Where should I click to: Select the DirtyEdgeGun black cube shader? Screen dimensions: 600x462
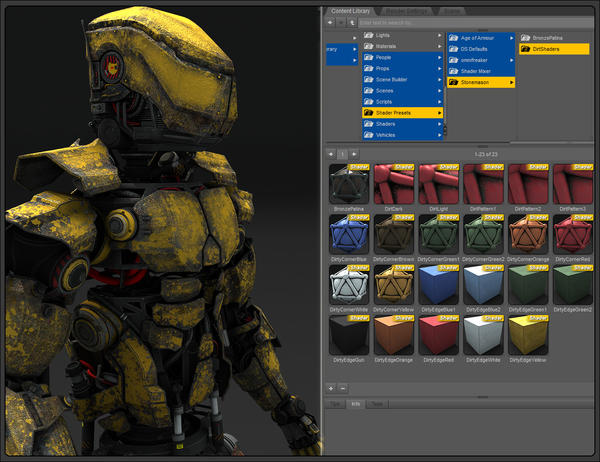(x=349, y=335)
